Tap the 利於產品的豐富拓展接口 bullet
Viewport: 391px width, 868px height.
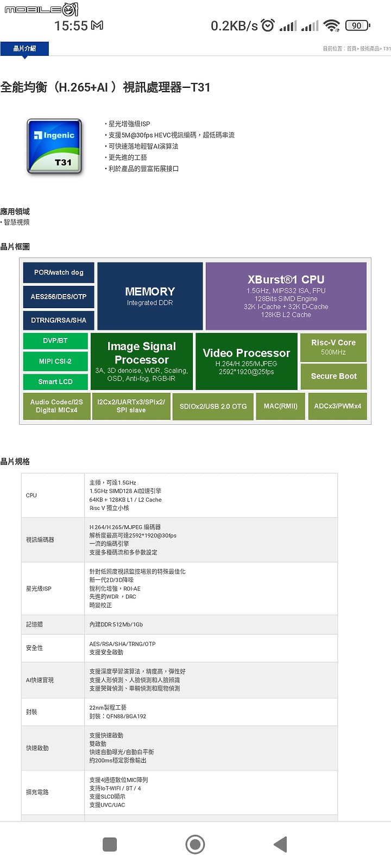coord(142,169)
